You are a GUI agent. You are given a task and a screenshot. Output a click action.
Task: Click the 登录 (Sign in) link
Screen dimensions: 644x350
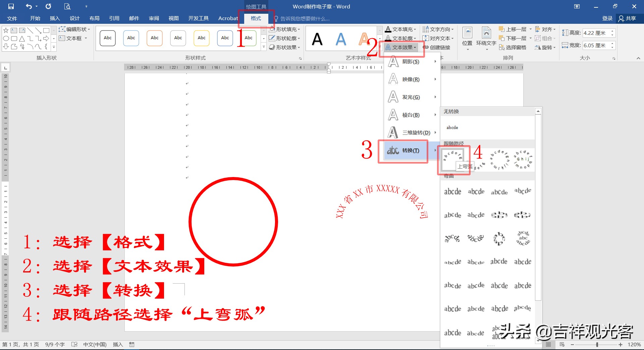pyautogui.click(x=607, y=18)
